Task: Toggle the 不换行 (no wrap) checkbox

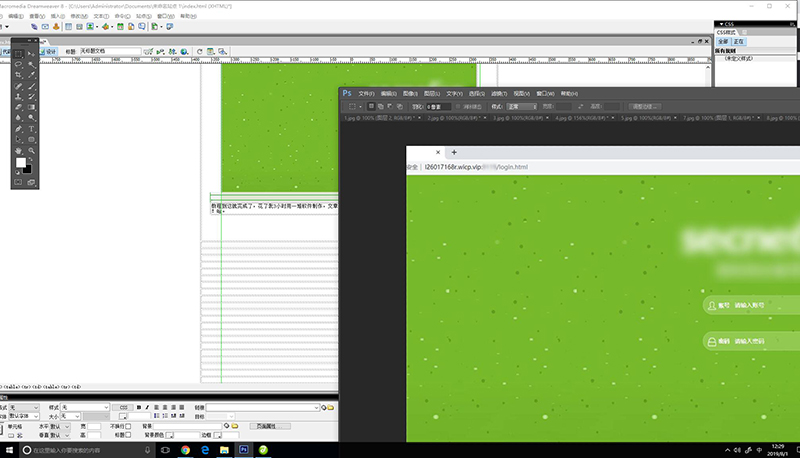Action: point(127,426)
